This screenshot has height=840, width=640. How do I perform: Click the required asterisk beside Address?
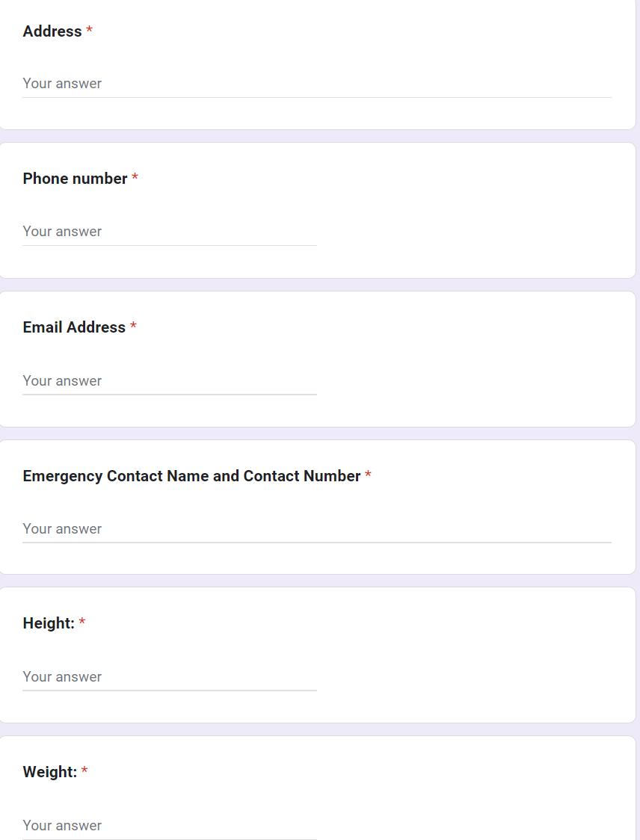click(90, 31)
